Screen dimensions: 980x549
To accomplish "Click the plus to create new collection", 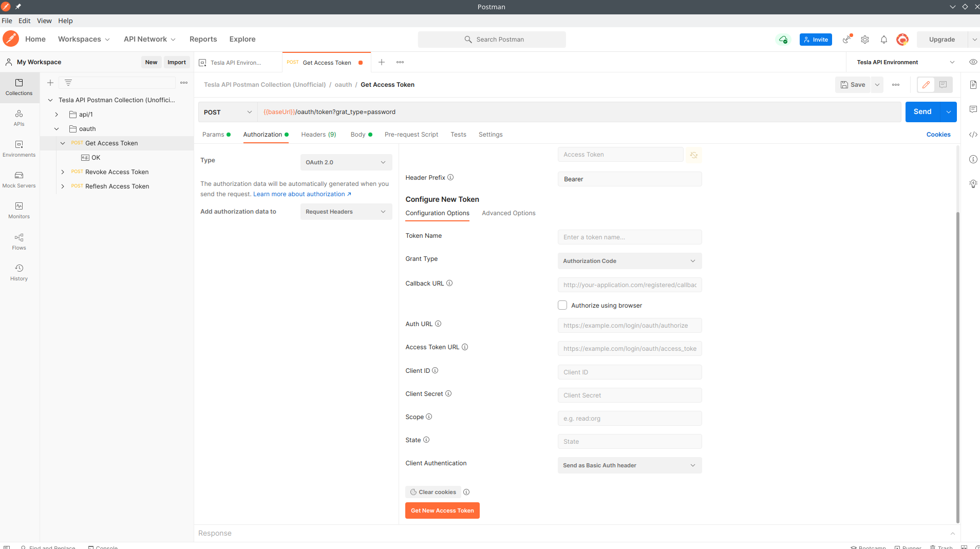I will coord(50,83).
